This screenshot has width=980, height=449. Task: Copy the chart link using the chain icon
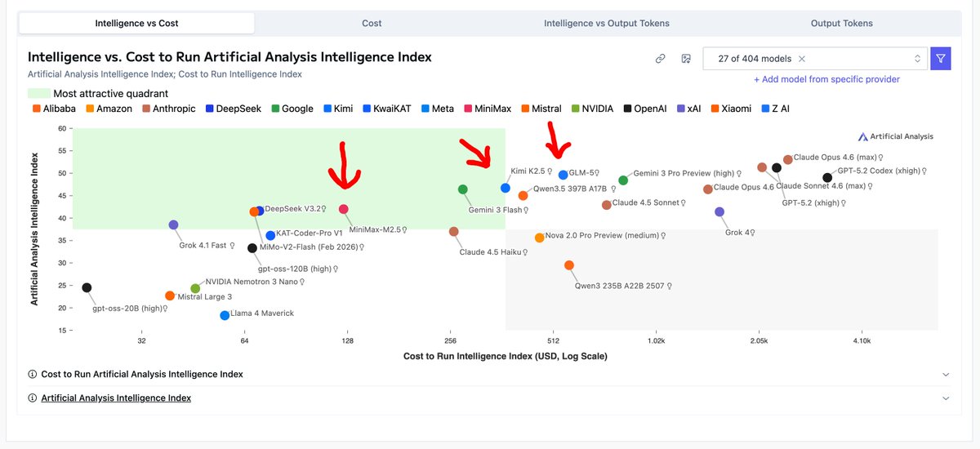660,59
